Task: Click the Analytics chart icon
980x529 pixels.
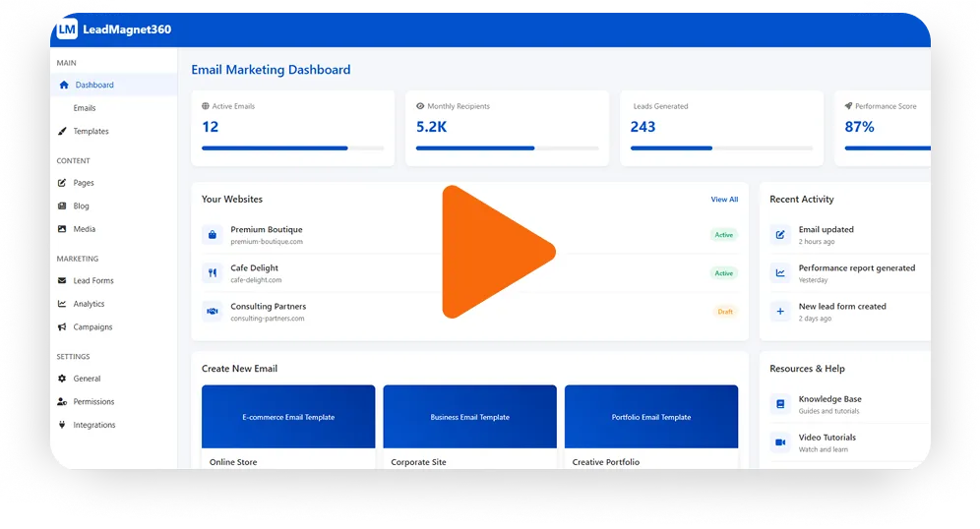Action: [62, 304]
